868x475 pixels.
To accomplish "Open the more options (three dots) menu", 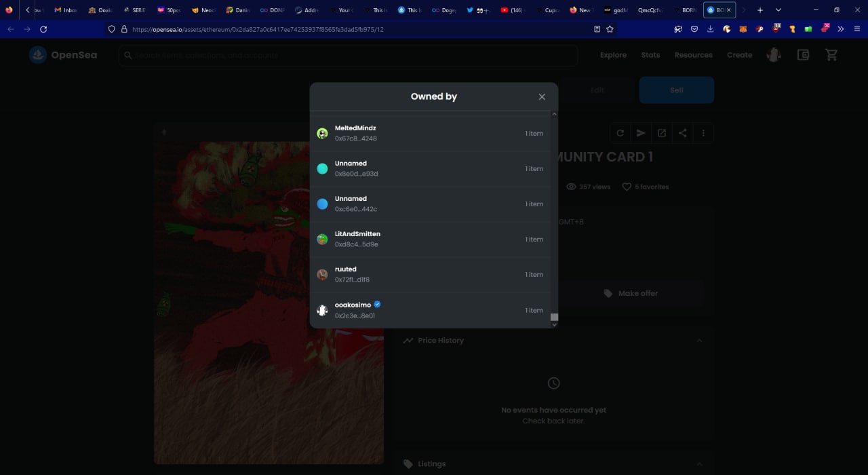I will pos(704,133).
